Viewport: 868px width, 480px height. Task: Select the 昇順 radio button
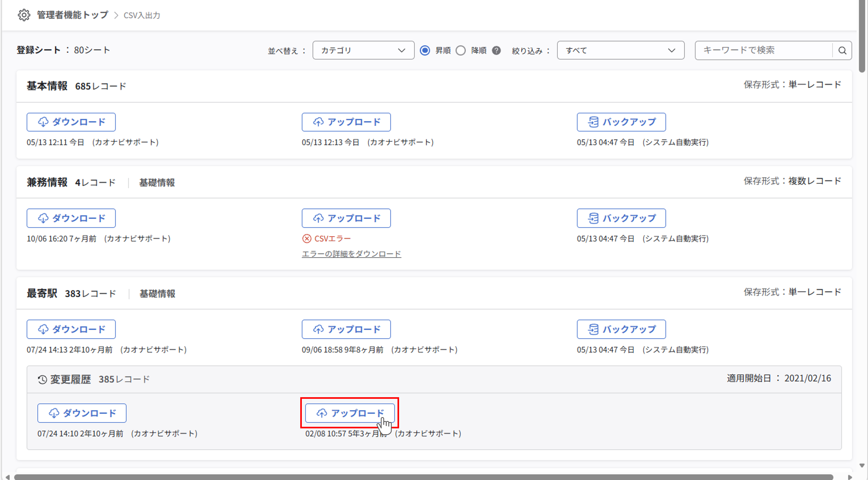[425, 50]
